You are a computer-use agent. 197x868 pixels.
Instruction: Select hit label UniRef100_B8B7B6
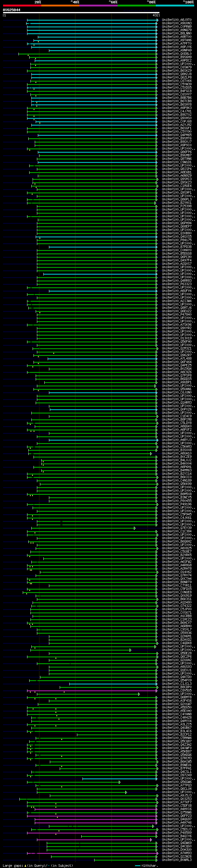point(177,98)
